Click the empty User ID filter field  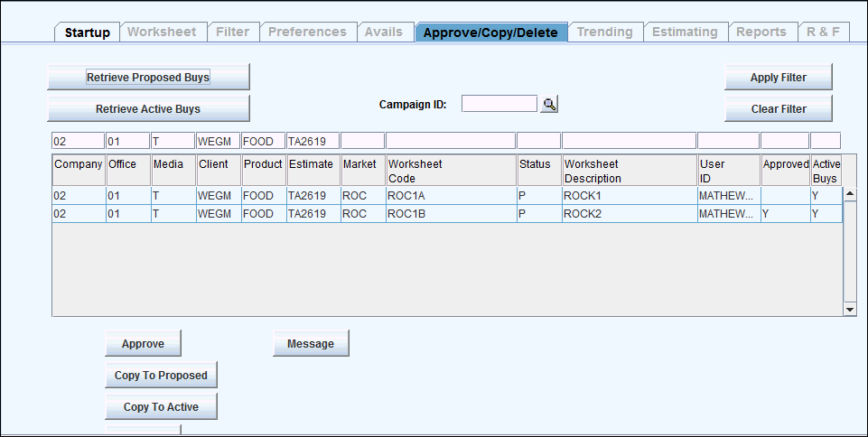click(x=728, y=141)
